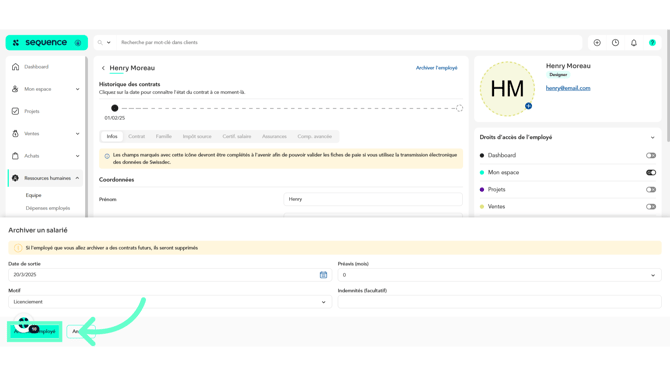
Task: Switch to the Contrat tab
Action: [136, 136]
